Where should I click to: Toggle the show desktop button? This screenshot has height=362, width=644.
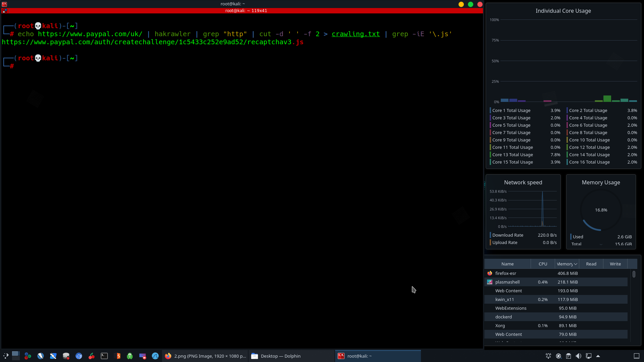tap(636, 356)
